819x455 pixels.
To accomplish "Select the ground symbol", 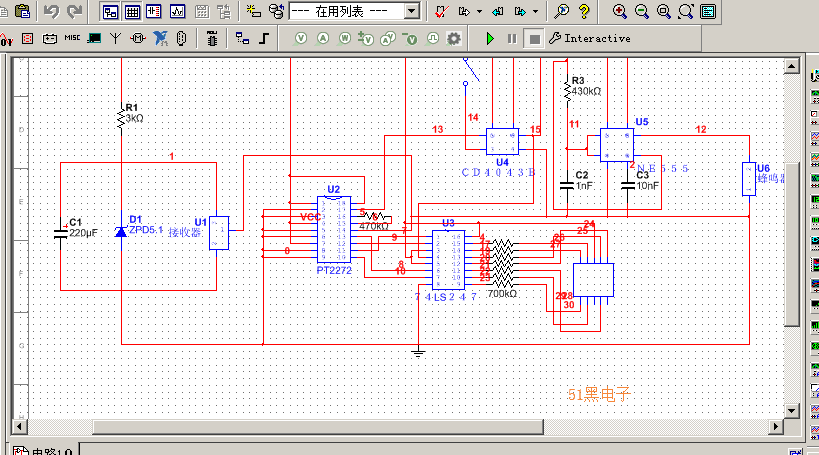I will 418,353.
